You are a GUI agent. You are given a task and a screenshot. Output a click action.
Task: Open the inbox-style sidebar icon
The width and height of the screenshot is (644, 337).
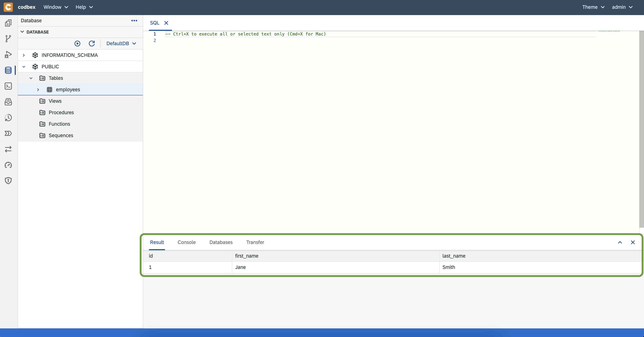(x=8, y=102)
